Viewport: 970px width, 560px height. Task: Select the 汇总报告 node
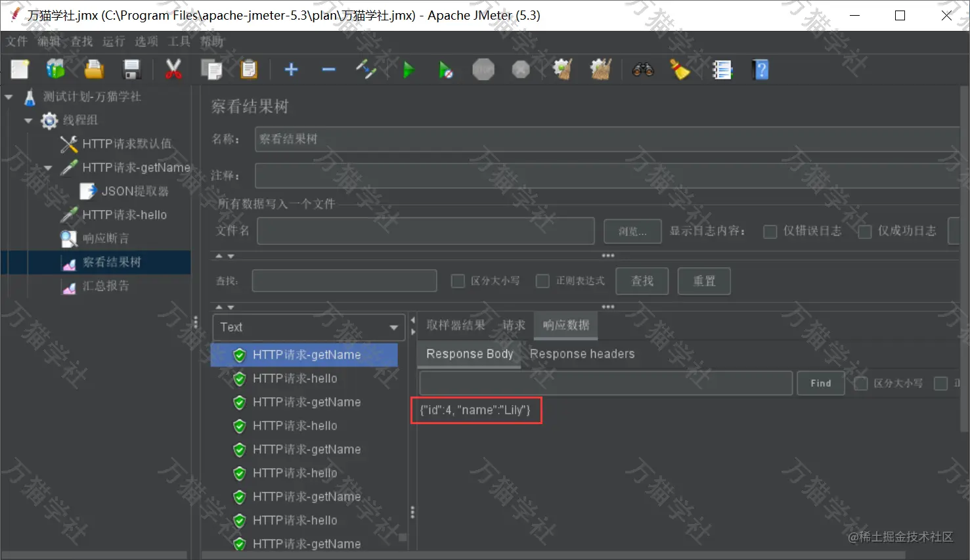click(105, 286)
